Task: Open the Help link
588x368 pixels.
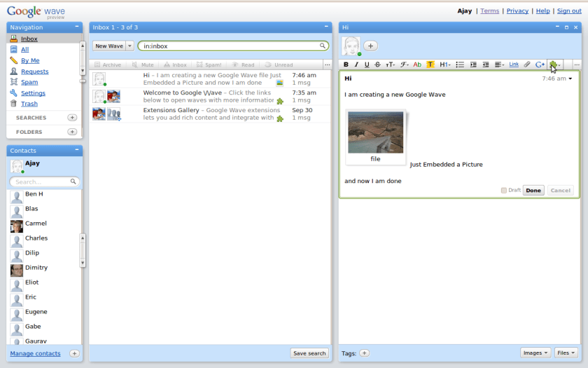Action: 542,11
